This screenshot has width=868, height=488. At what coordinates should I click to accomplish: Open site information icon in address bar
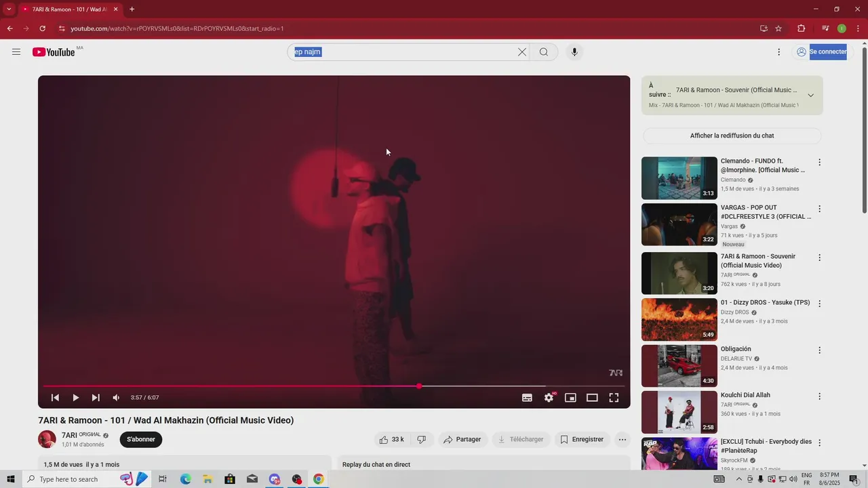point(62,28)
